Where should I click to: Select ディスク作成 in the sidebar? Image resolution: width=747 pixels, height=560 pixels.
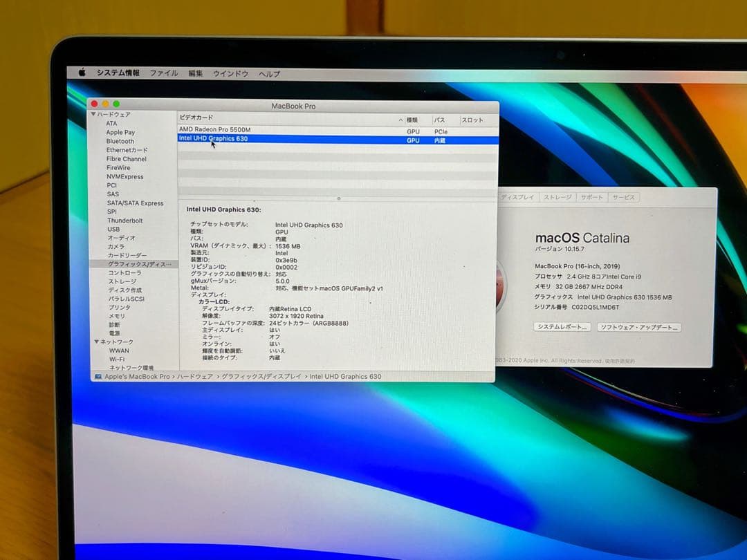[124, 290]
